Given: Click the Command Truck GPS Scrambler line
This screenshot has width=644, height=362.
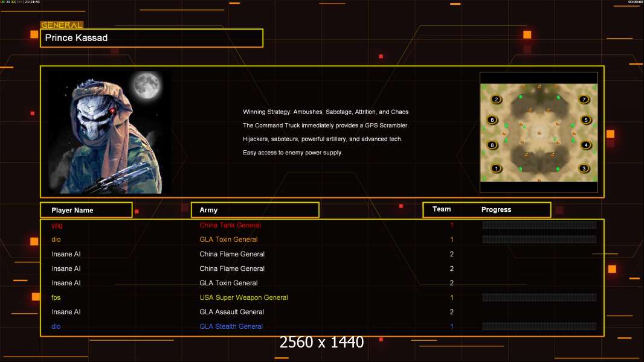Looking at the screenshot, I should pyautogui.click(x=326, y=125).
